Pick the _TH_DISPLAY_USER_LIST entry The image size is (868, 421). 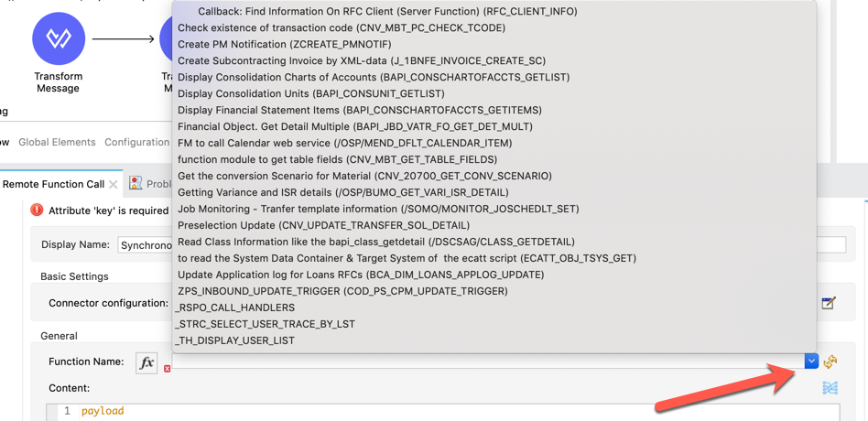click(235, 340)
